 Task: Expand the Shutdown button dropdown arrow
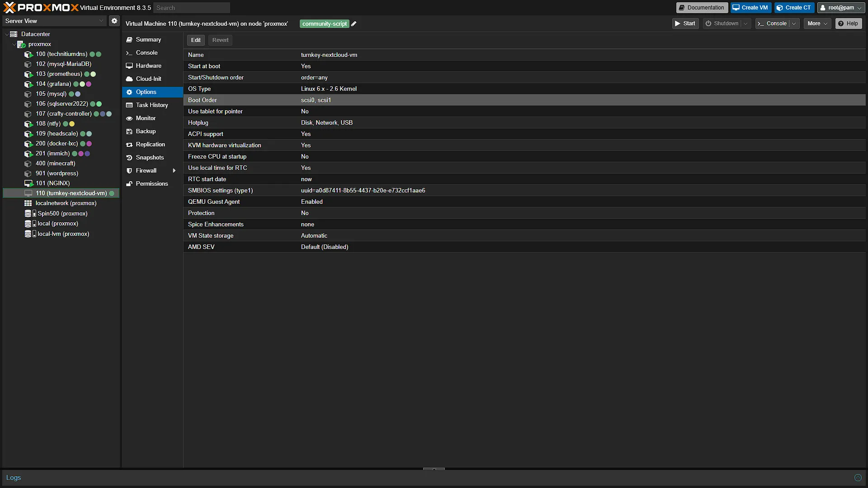point(745,23)
